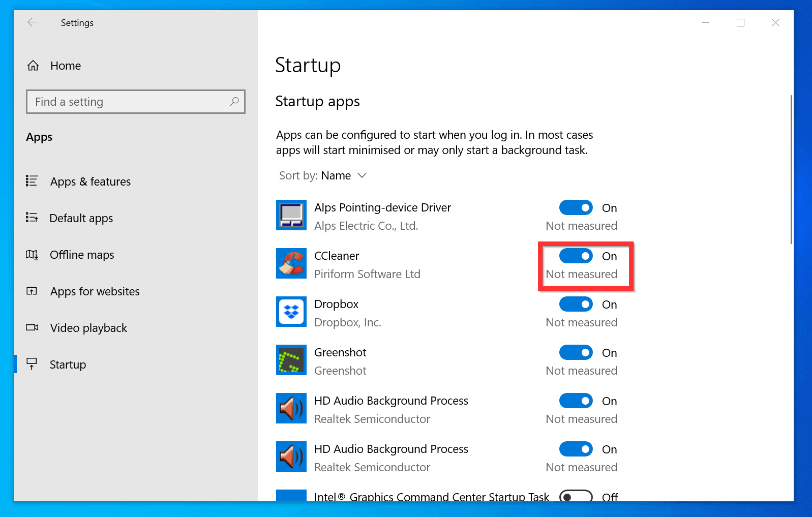
Task: Toggle Greenshot startup off
Action: (x=576, y=352)
